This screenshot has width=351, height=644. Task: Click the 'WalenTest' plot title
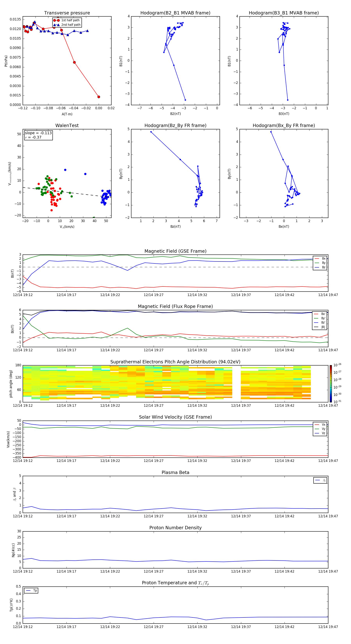[67, 125]
